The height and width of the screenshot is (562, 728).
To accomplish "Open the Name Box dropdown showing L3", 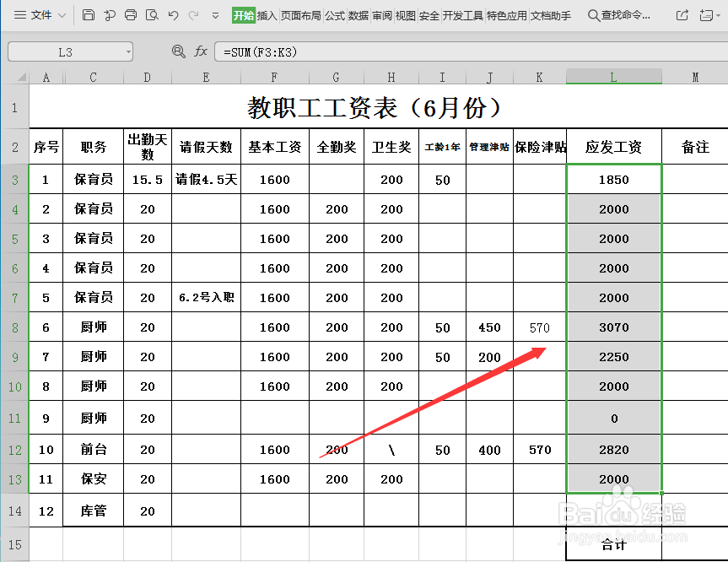I will coord(128,51).
